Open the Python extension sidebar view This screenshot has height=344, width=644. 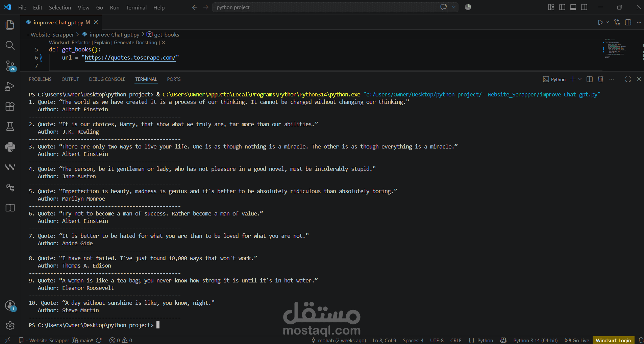tap(10, 147)
